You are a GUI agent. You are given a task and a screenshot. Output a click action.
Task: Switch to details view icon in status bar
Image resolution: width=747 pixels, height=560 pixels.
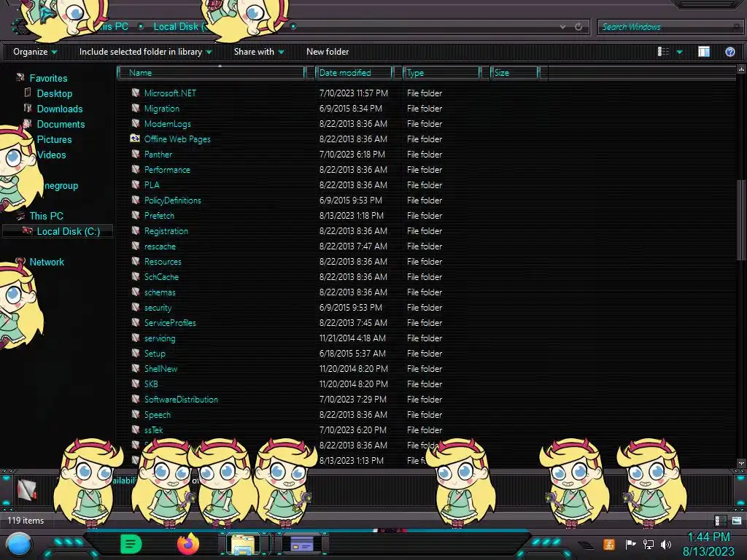[x=720, y=521]
